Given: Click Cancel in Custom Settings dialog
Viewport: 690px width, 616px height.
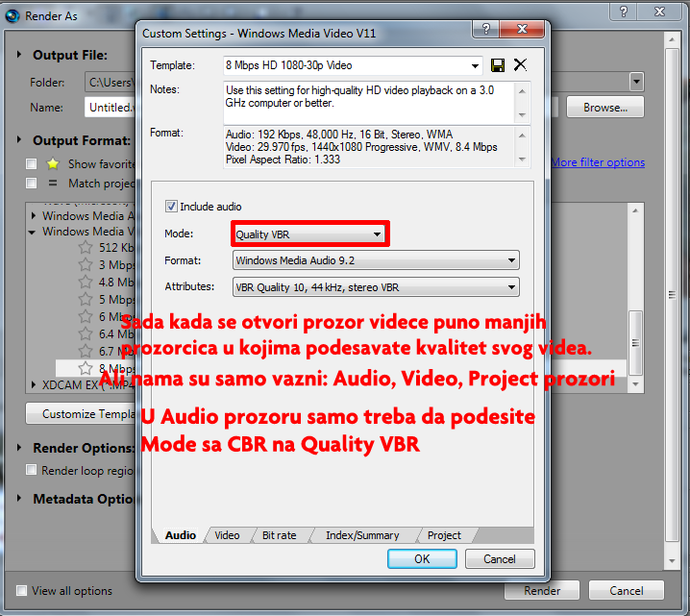Looking at the screenshot, I should 500,558.
